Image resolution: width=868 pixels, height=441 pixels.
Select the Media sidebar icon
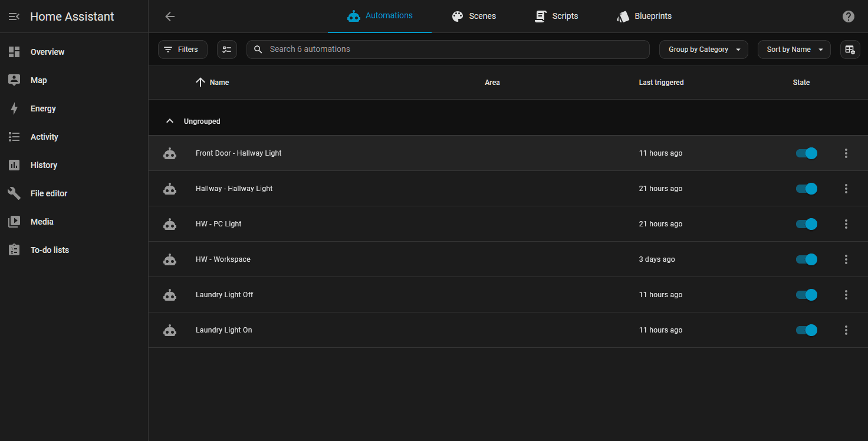(14, 222)
